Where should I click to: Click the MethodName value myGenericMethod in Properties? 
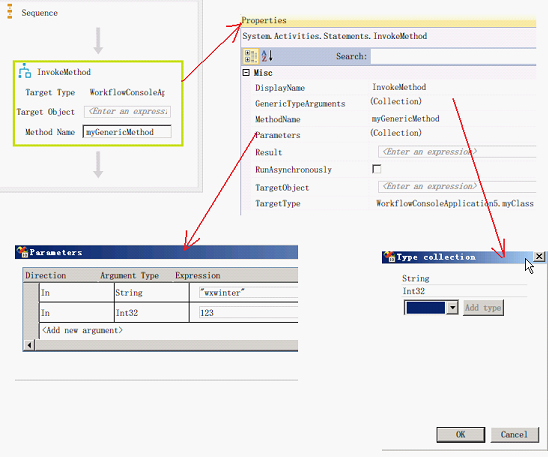[405, 119]
